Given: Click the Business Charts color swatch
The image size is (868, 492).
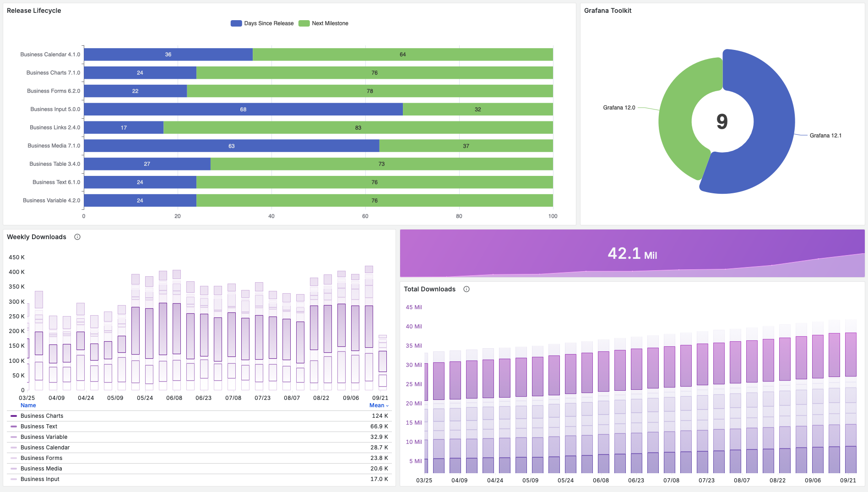Looking at the screenshot, I should pos(14,416).
